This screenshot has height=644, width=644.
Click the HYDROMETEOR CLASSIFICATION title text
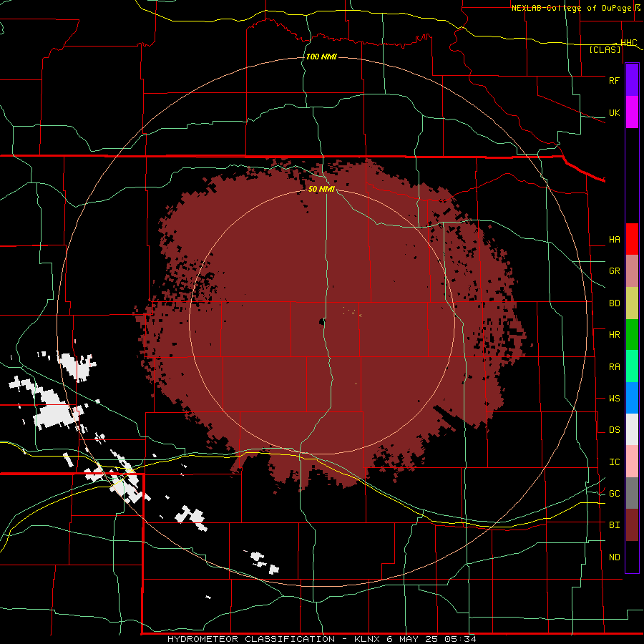coord(251,639)
